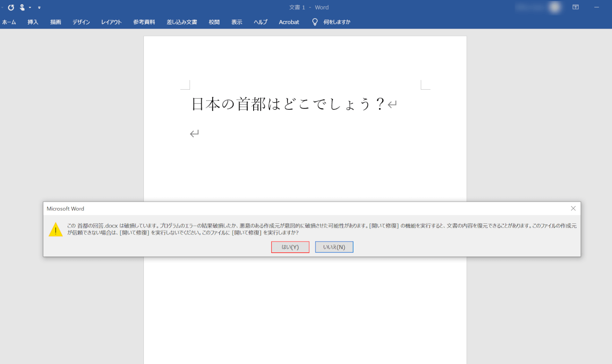Click the Microsoft Word dialog title text
The image size is (612, 364).
(66, 208)
